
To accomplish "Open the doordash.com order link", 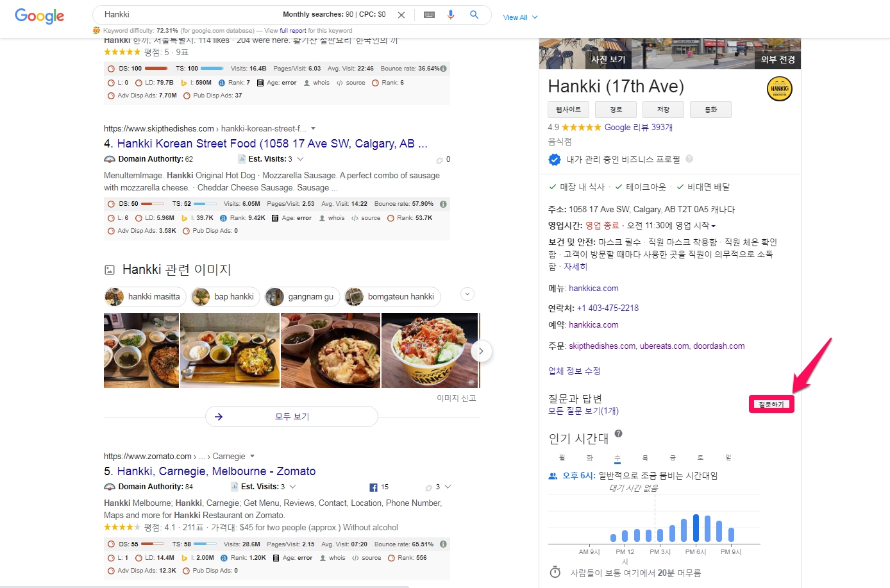I will 719,346.
